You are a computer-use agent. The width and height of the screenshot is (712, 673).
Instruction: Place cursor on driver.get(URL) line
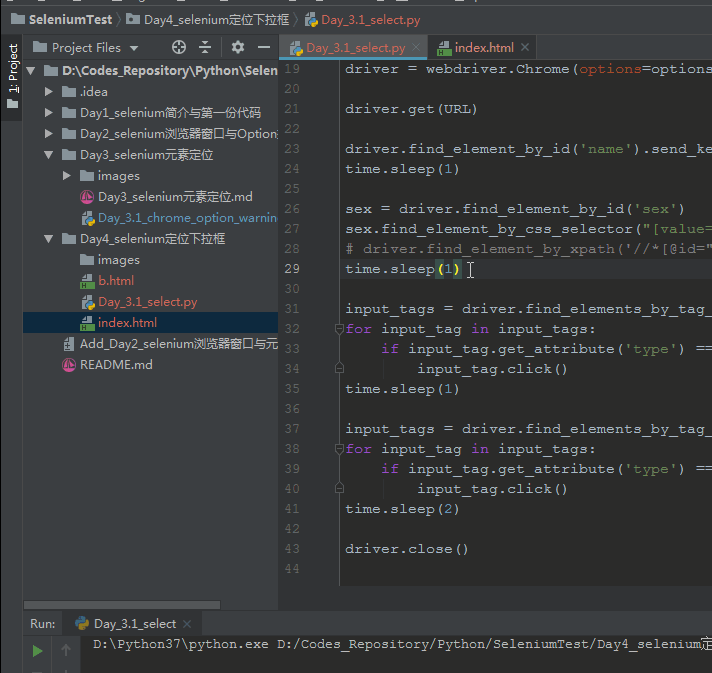coord(411,109)
